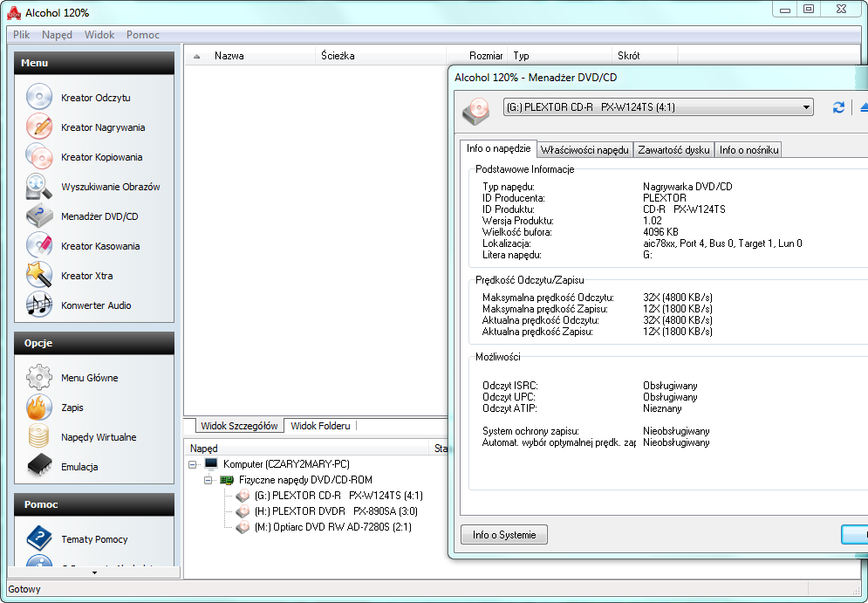Open Menadżer DVD/CD drive icon

click(39, 216)
